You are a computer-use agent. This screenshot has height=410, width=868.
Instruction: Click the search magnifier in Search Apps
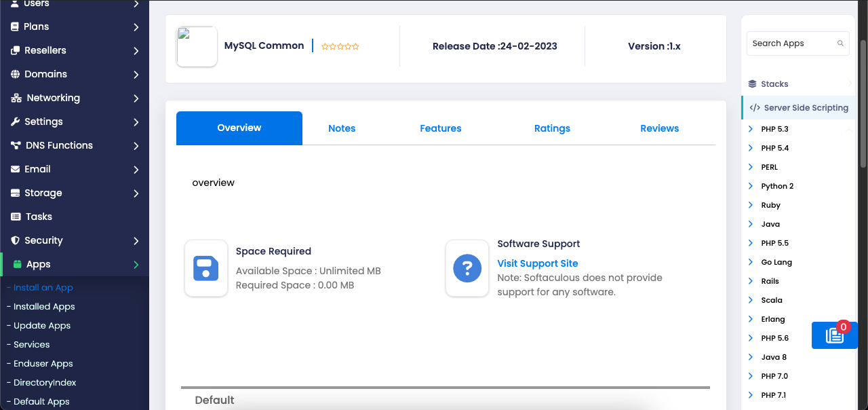[x=841, y=43]
